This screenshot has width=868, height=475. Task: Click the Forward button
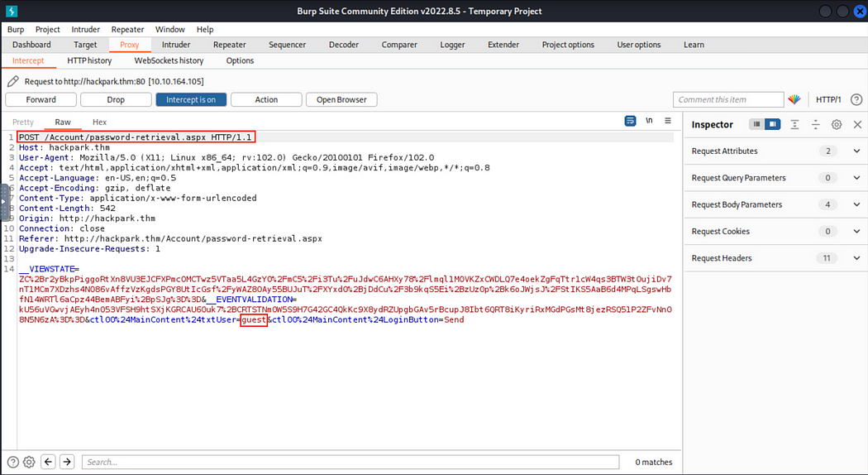click(41, 99)
